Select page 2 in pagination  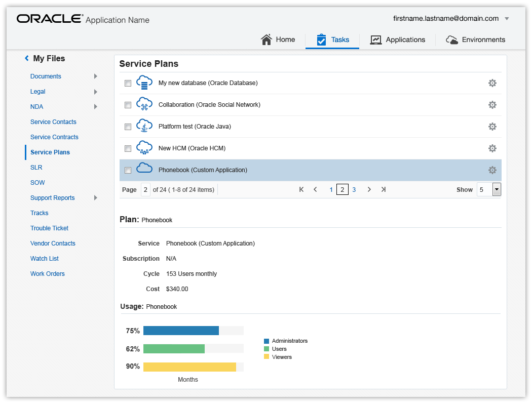pyautogui.click(x=343, y=189)
